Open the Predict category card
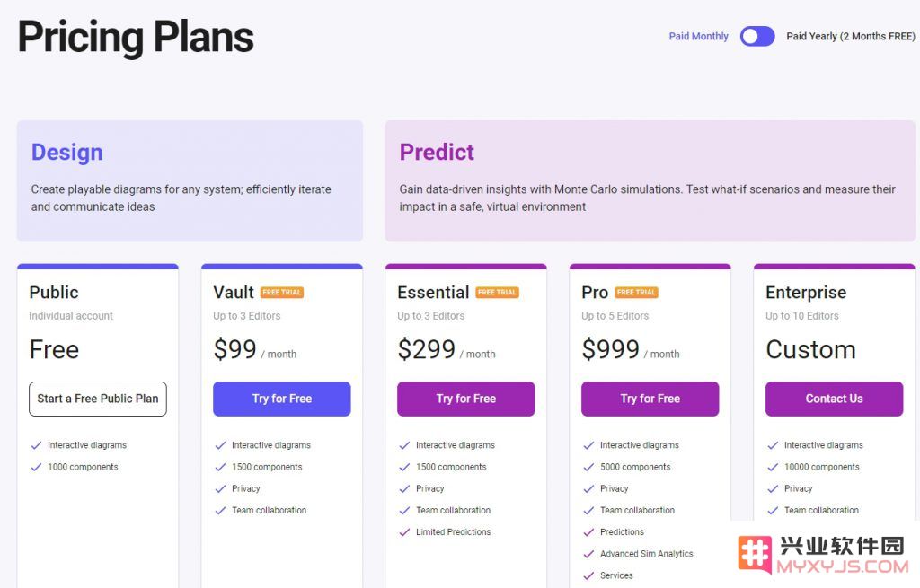The height and width of the screenshot is (588, 920). pyautogui.click(x=650, y=180)
